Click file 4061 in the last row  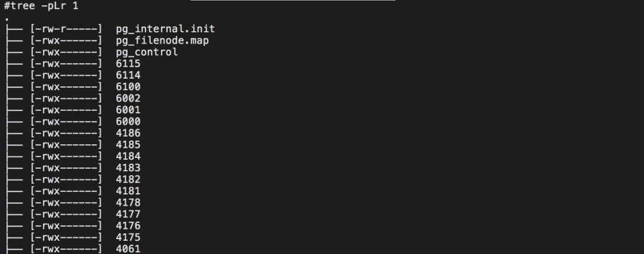coord(128,249)
